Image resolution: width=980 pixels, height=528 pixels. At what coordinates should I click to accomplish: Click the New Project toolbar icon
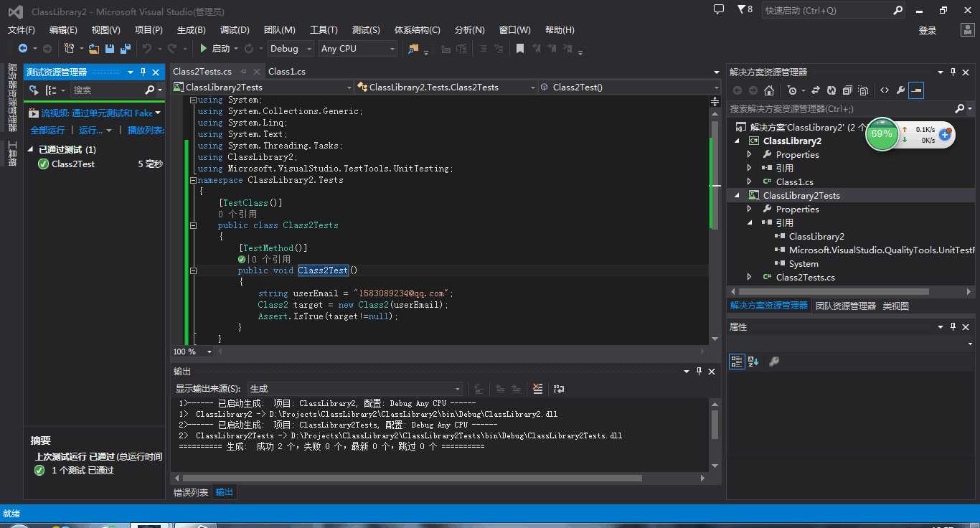point(69,49)
